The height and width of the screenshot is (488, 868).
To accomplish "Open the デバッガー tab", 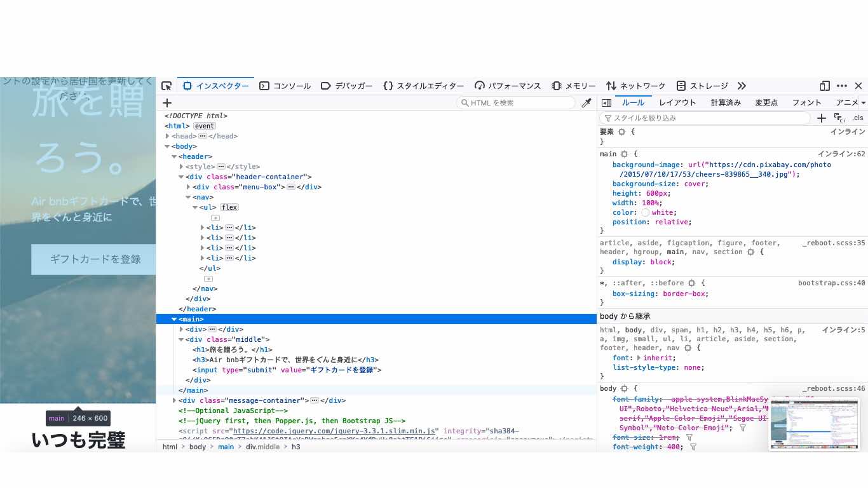I will tap(347, 86).
